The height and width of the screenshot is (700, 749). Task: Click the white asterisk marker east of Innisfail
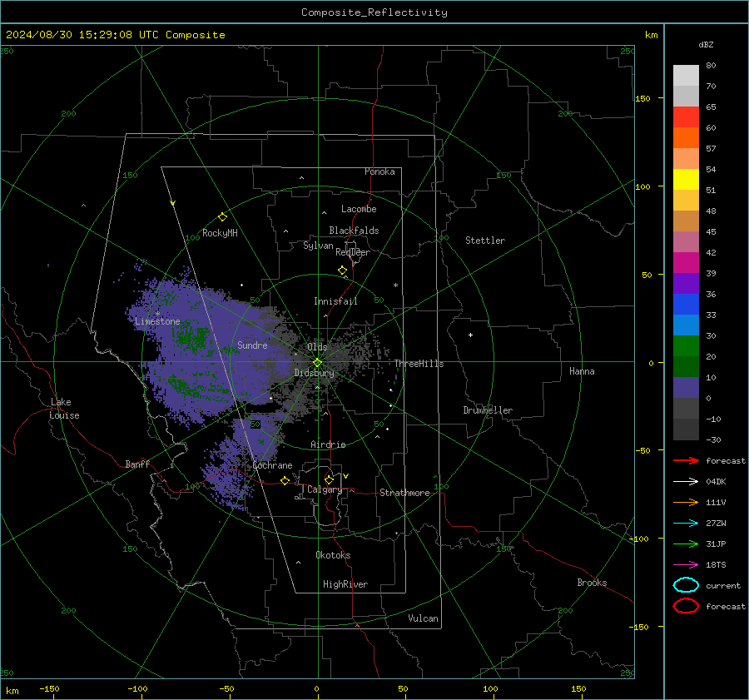(395, 285)
